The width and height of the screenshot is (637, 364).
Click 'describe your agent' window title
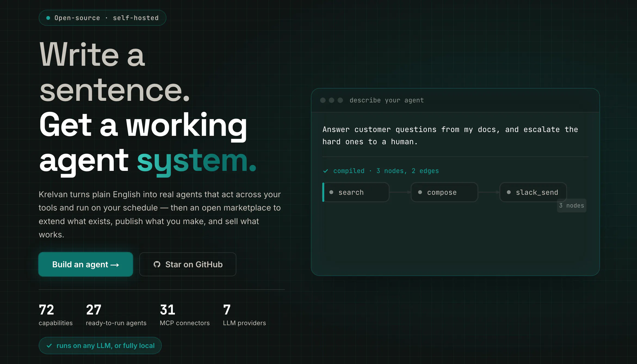click(387, 100)
